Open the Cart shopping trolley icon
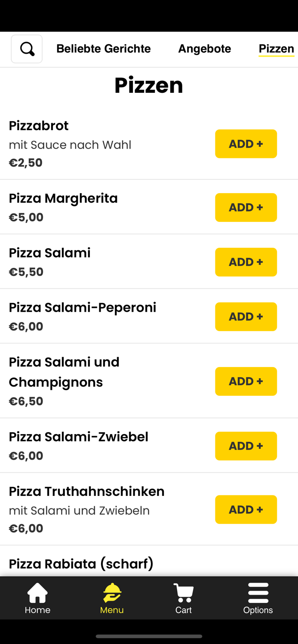This screenshot has width=298, height=644. tap(184, 592)
